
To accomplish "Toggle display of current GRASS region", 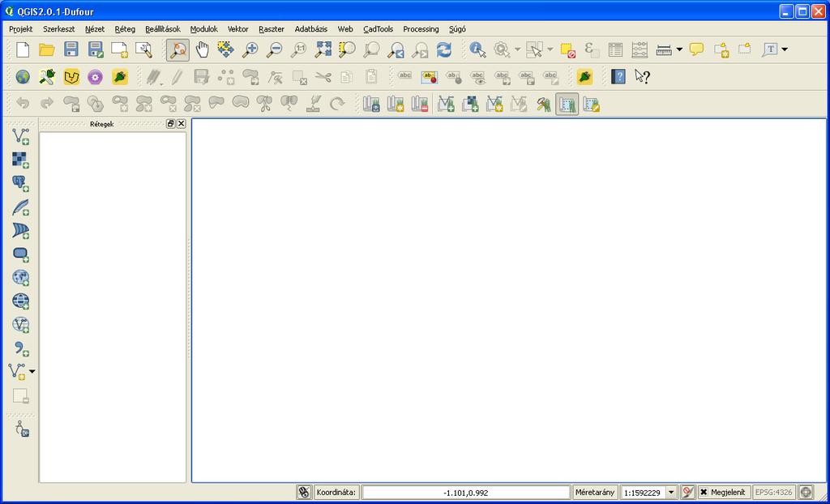I will [x=567, y=105].
